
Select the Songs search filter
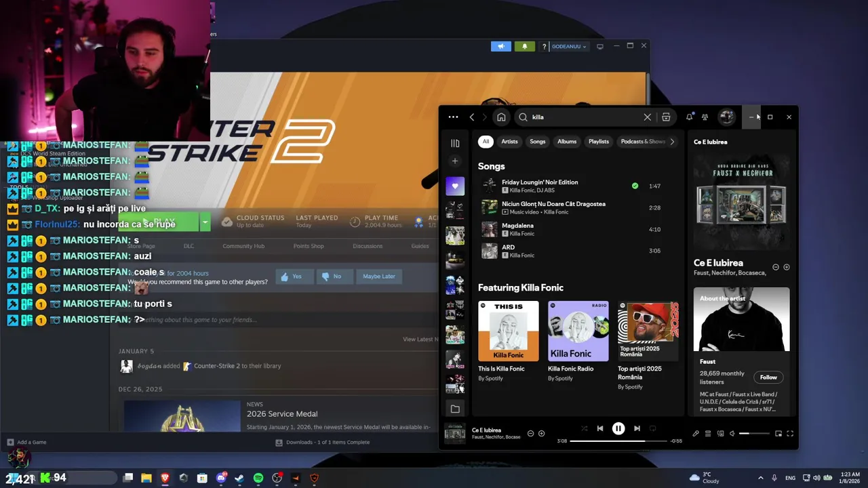pos(538,142)
